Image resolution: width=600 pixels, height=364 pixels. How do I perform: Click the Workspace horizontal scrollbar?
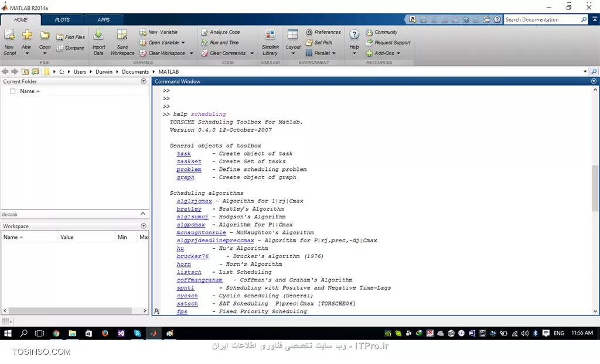tap(70, 311)
